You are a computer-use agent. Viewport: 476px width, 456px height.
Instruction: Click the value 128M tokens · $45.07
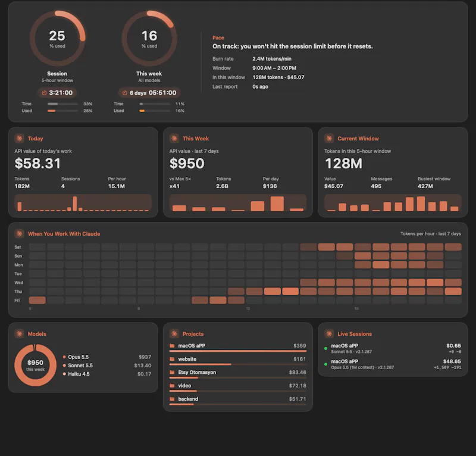[x=278, y=77]
